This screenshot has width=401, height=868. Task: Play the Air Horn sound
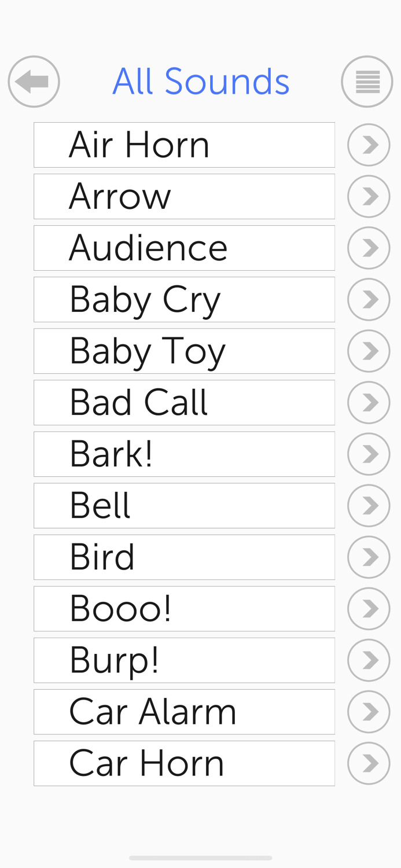[x=184, y=145]
